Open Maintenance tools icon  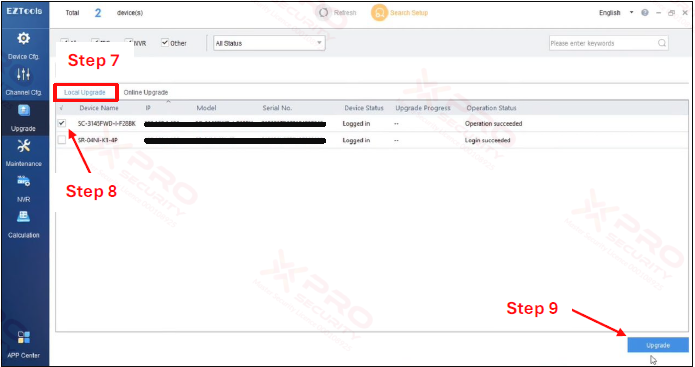[23, 145]
